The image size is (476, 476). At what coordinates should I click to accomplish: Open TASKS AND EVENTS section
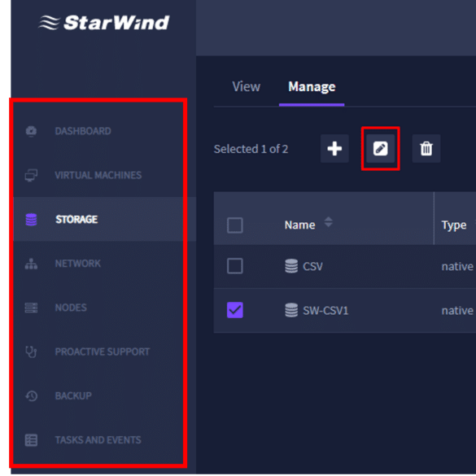coord(98,440)
